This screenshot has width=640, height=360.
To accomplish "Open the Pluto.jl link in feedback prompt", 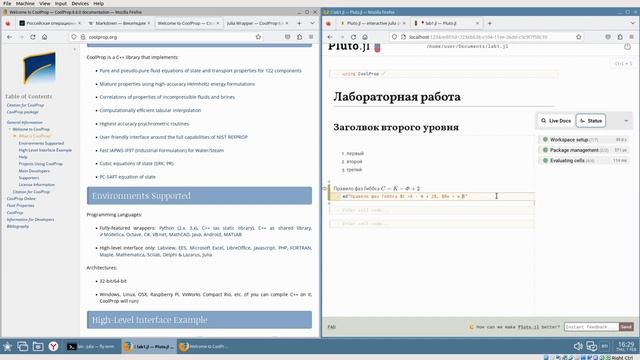I will point(528,327).
